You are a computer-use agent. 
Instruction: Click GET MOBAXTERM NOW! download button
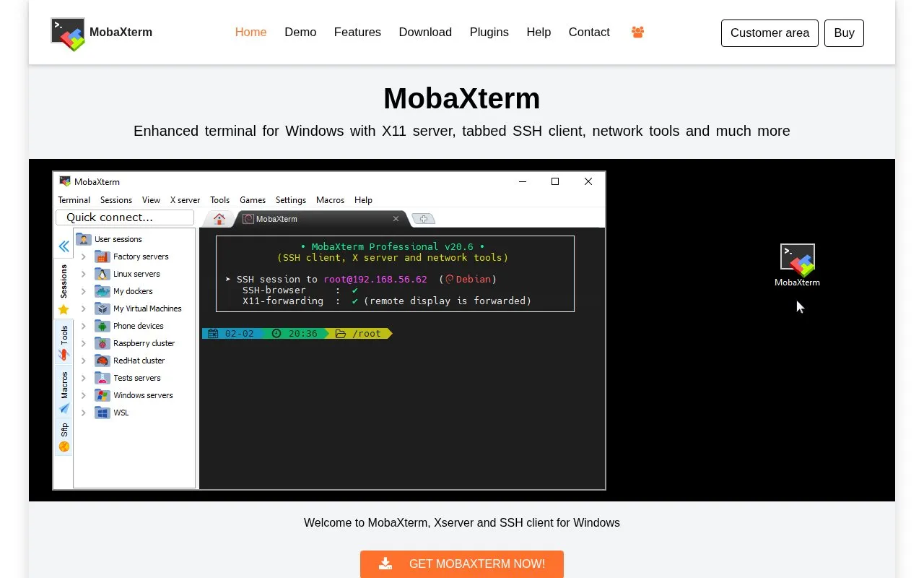pyautogui.click(x=462, y=564)
